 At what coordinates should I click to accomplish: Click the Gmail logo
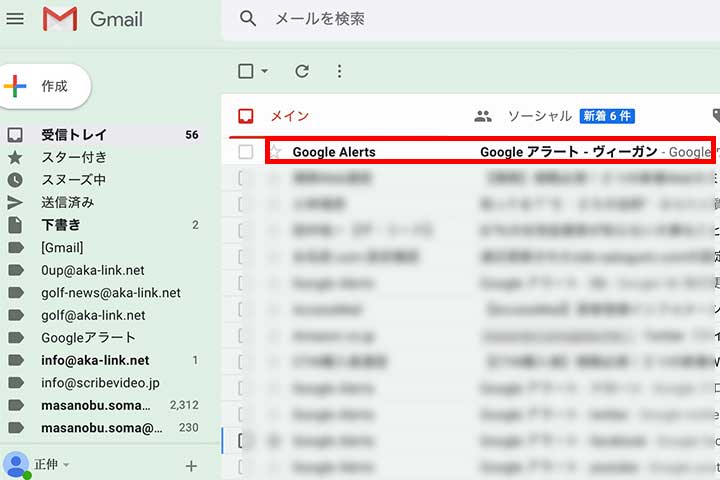point(92,19)
